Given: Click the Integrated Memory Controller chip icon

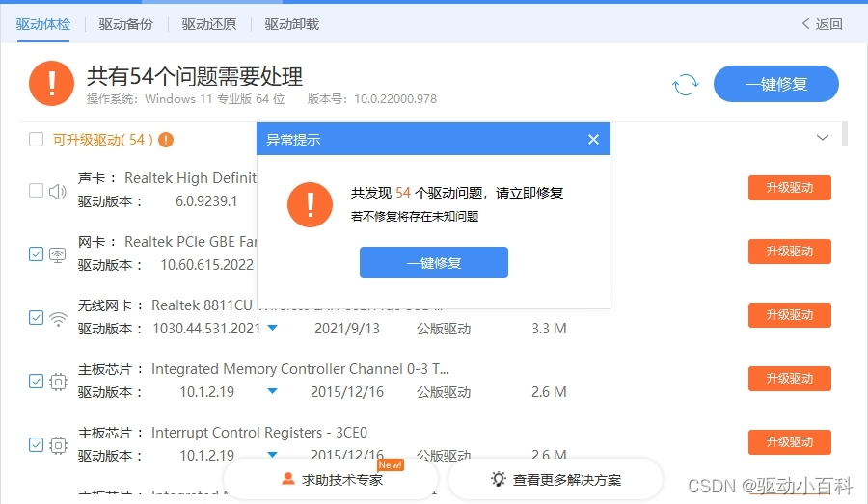Looking at the screenshot, I should 58,382.
